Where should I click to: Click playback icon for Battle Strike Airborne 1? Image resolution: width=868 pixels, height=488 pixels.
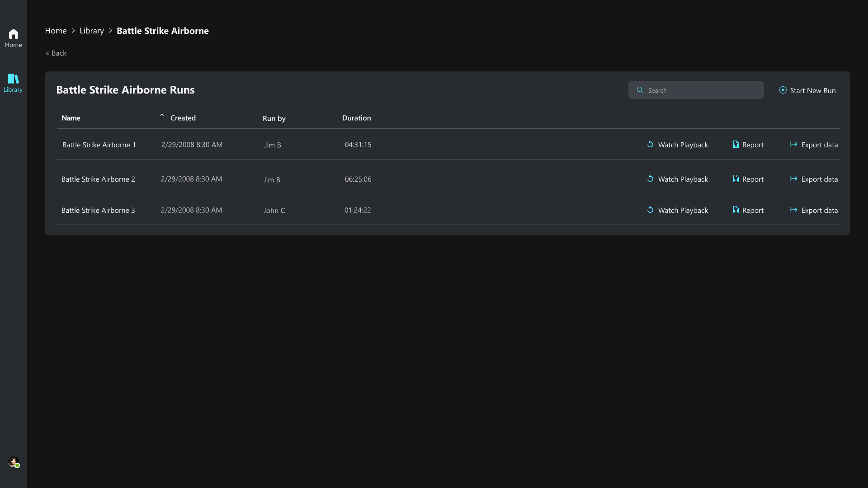pyautogui.click(x=650, y=144)
